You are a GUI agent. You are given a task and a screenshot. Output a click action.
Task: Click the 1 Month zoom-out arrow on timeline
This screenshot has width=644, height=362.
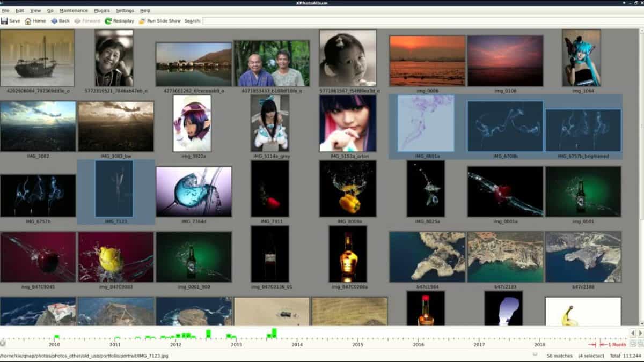605,346
